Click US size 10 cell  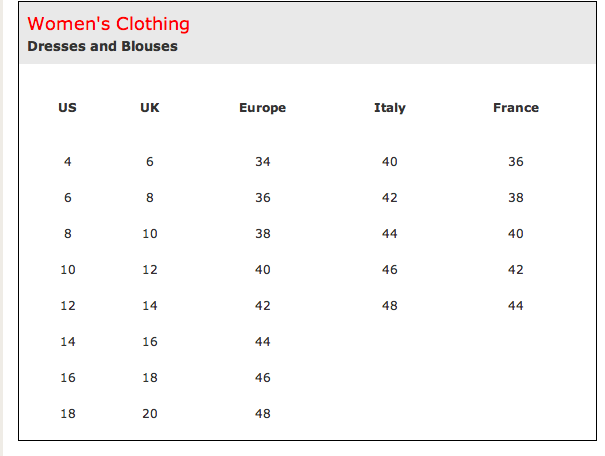[68, 269]
